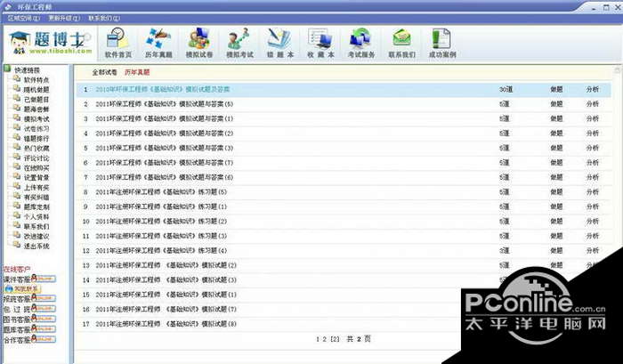This screenshot has width=623, height=364.
Task: Select 改进建议 in the sidebar
Action: coord(36,236)
